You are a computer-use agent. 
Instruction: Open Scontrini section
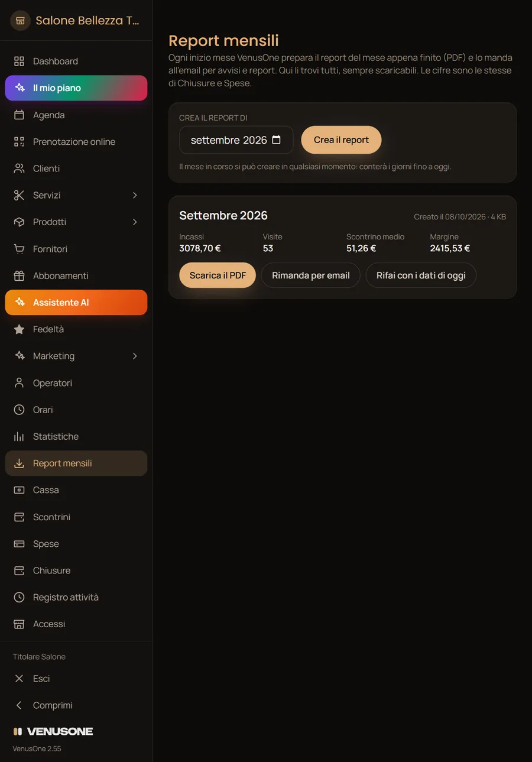(76, 517)
